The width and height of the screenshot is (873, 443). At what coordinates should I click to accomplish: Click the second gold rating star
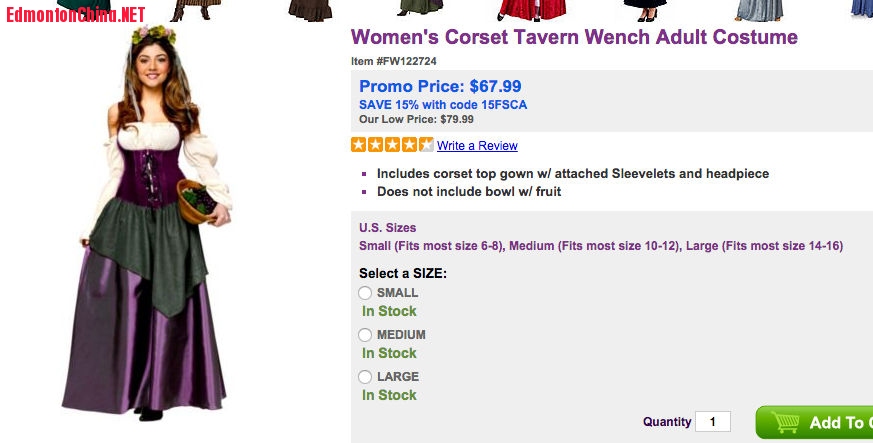[375, 145]
